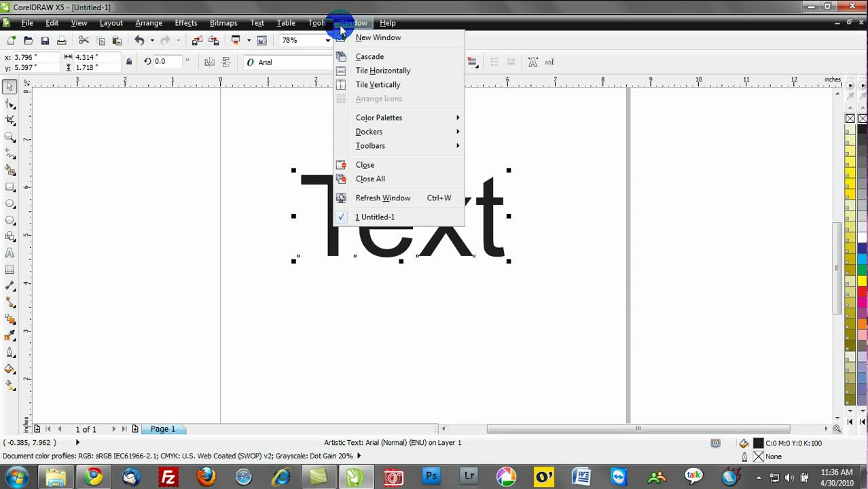The width and height of the screenshot is (868, 489).
Task: Toggle the lock ratio padlock
Action: pos(129,62)
